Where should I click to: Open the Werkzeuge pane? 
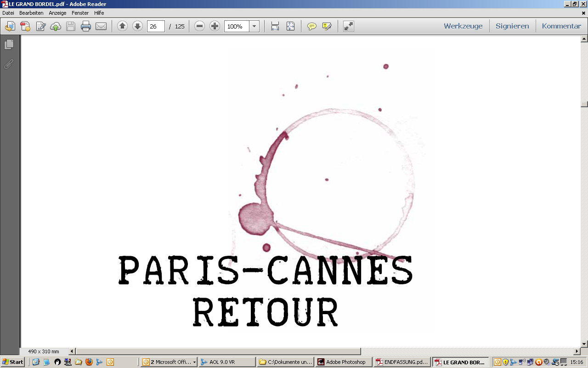463,26
